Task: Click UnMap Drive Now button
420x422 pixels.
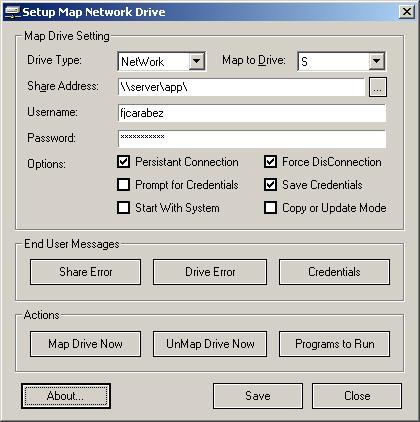Action: (x=210, y=344)
